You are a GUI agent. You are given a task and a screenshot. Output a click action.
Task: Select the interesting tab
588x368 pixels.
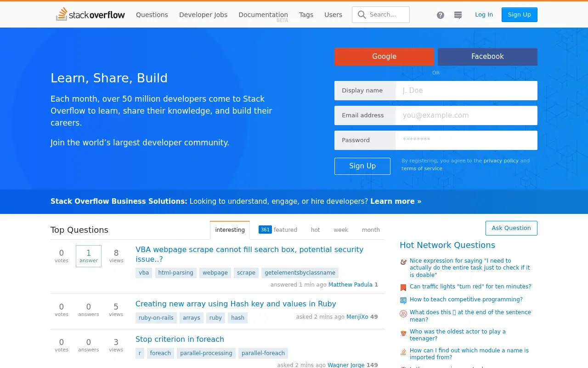230,230
